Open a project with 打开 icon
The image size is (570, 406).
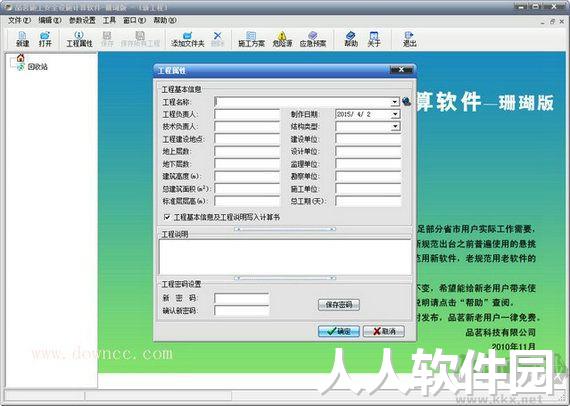pos(45,39)
